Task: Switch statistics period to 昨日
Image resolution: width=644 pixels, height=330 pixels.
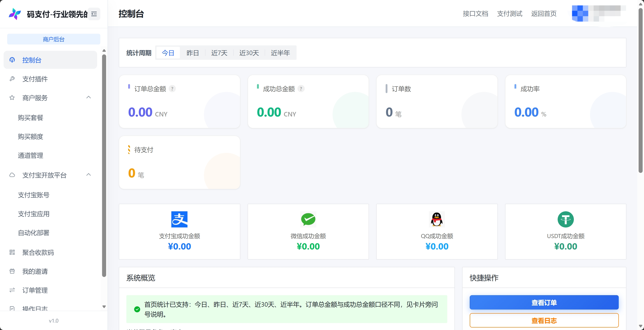Action: [x=192, y=53]
